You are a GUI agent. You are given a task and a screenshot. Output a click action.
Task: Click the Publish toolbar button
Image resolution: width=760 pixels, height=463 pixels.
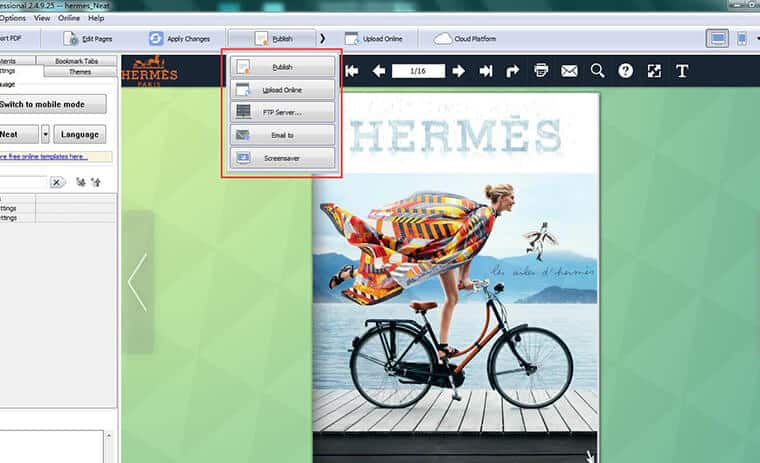pyautogui.click(x=273, y=39)
